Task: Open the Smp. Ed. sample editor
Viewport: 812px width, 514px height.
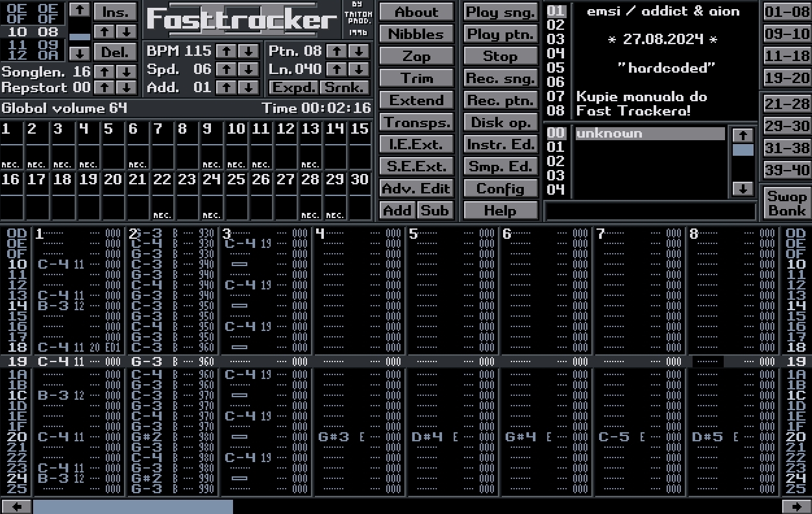Action: 500,166
